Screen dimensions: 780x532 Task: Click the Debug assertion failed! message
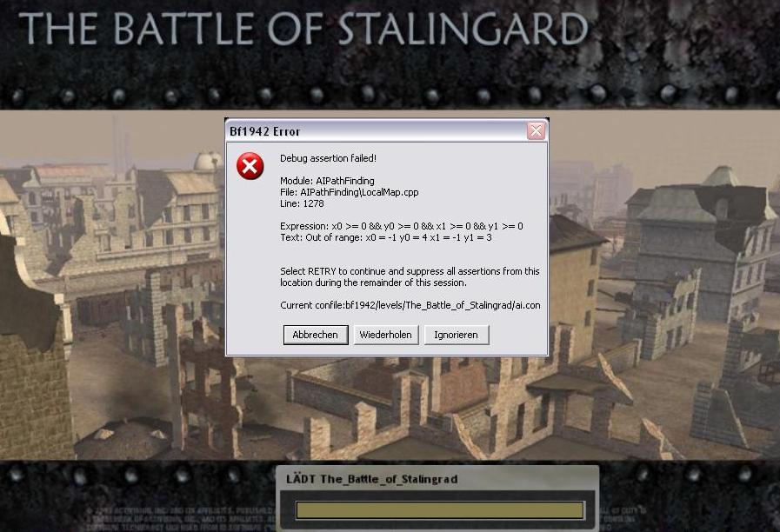[328, 158]
